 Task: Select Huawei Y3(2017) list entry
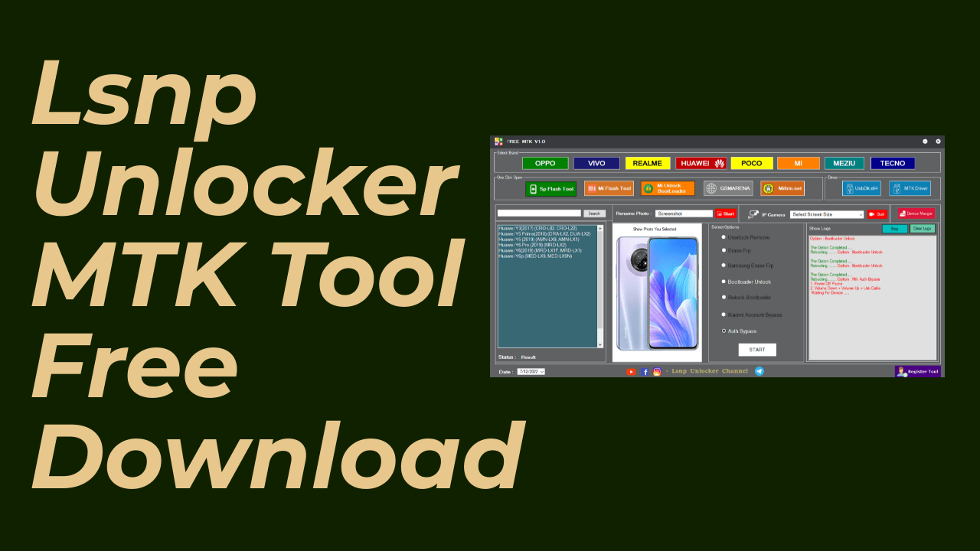coord(537,228)
